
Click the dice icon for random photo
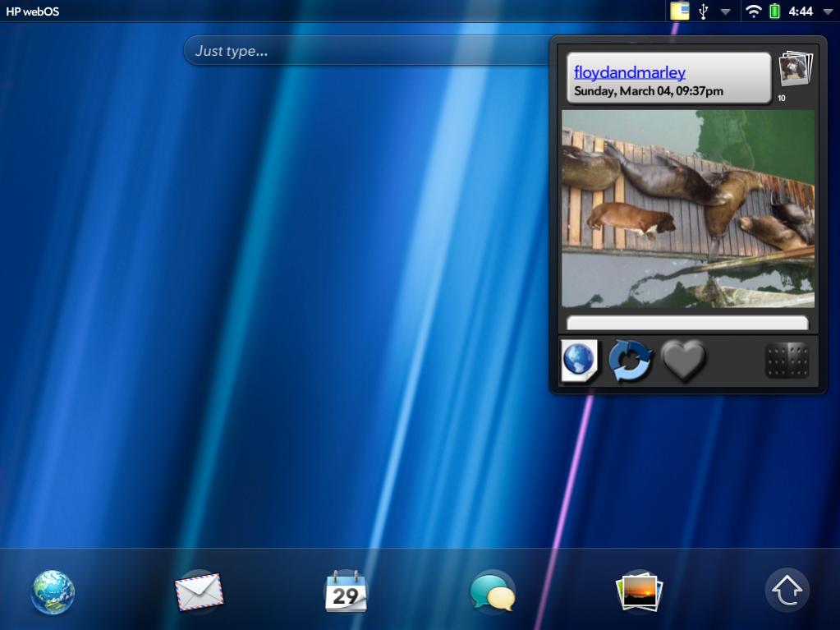(x=787, y=361)
